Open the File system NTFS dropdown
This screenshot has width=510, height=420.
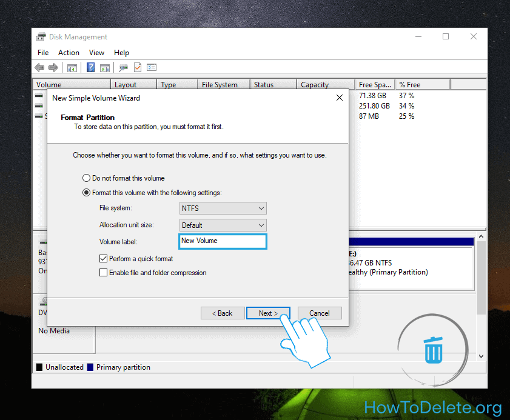pos(223,208)
